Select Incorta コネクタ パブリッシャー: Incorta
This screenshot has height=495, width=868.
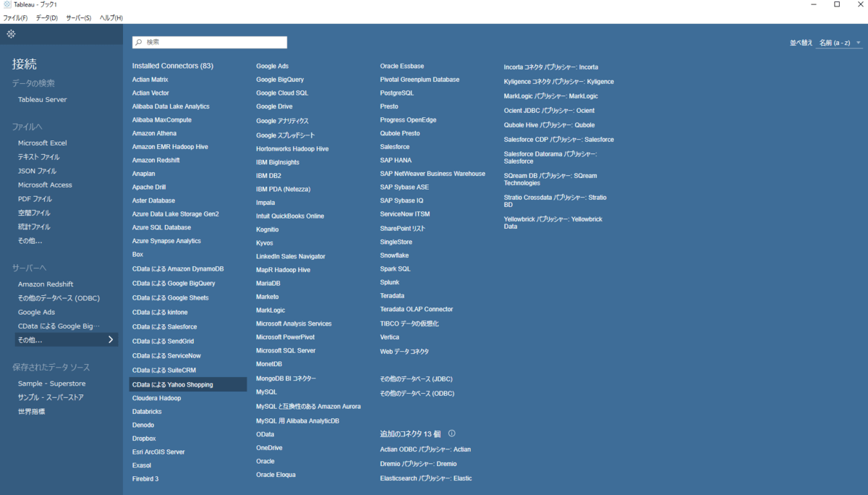click(x=551, y=67)
